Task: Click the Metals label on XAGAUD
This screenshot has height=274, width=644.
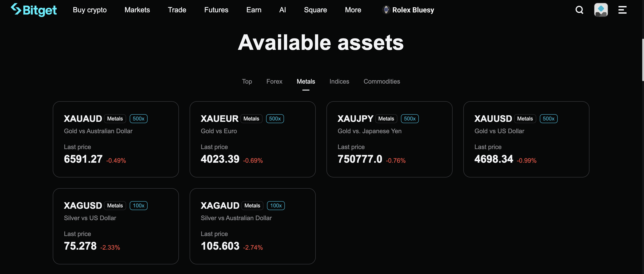Action: (x=252, y=205)
